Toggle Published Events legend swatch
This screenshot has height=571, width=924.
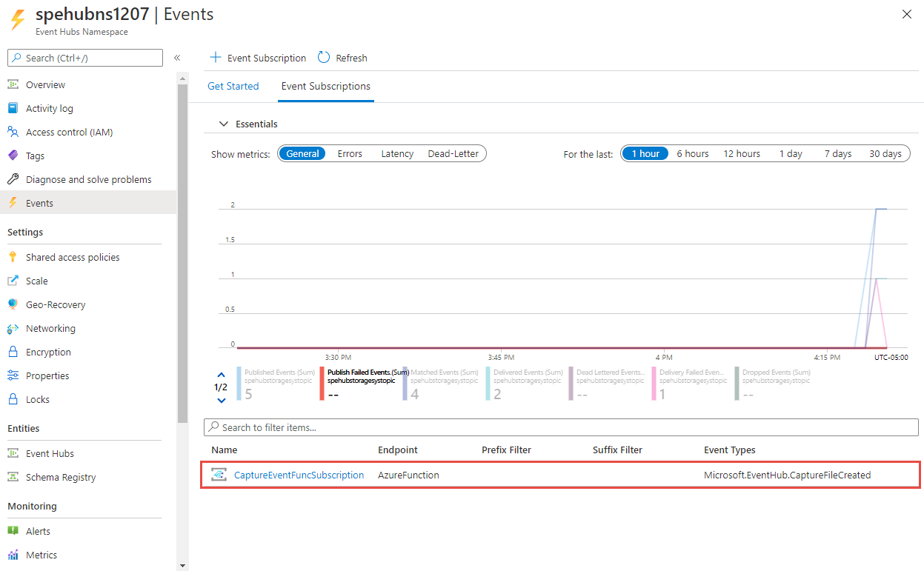point(239,384)
